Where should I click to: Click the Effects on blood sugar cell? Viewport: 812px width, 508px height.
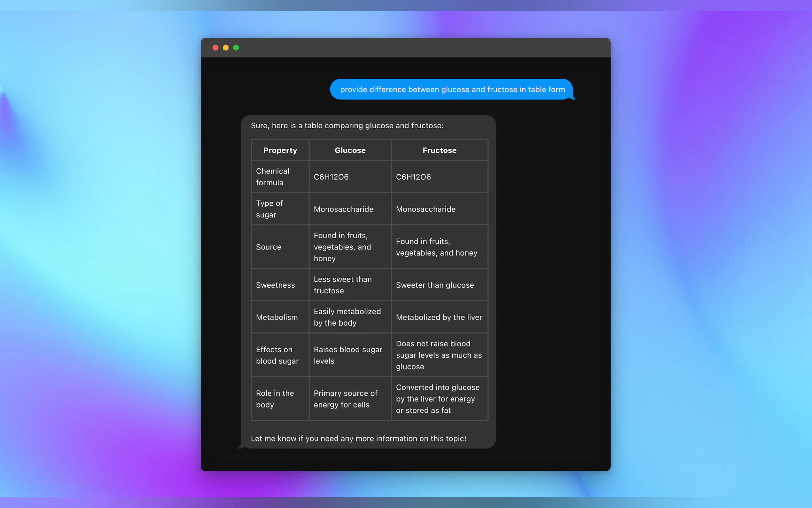tap(277, 355)
